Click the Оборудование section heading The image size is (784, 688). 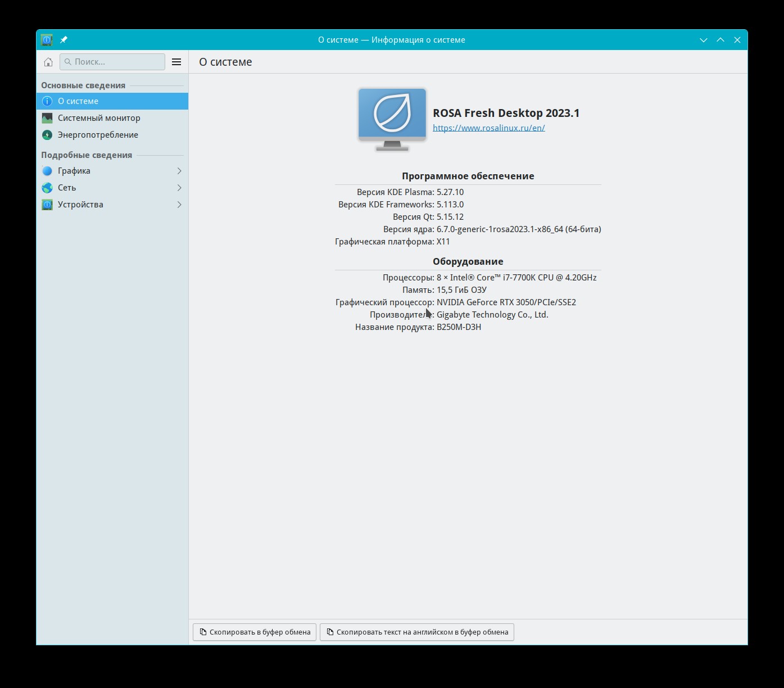pos(468,261)
